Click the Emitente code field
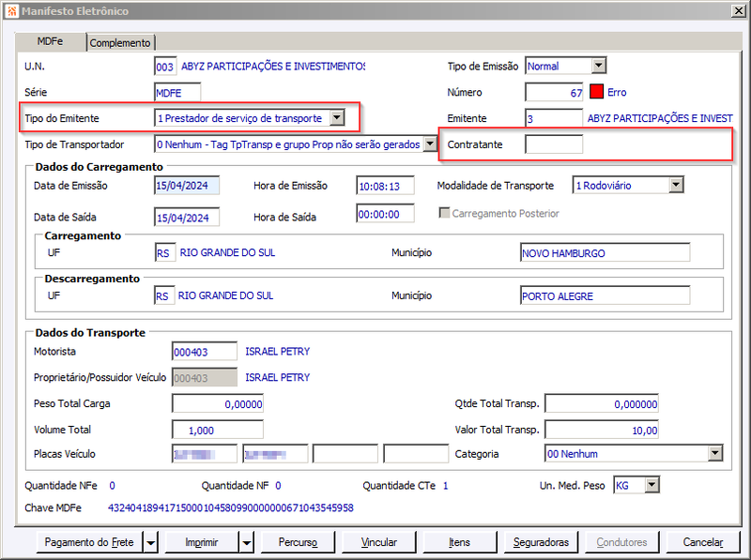 pos(554,118)
